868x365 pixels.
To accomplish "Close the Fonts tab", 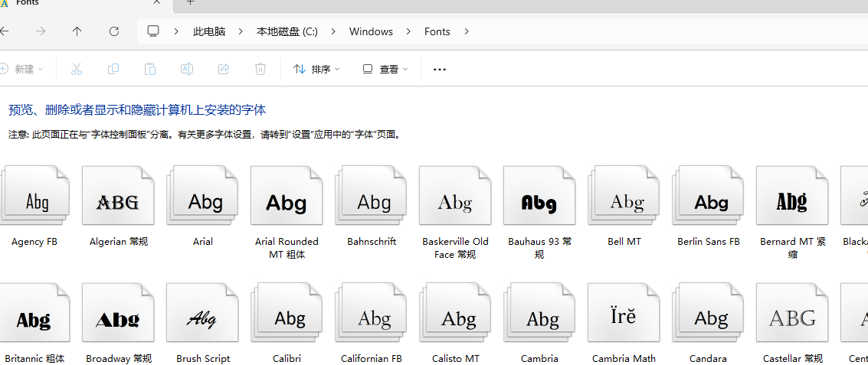I will pos(156,2).
